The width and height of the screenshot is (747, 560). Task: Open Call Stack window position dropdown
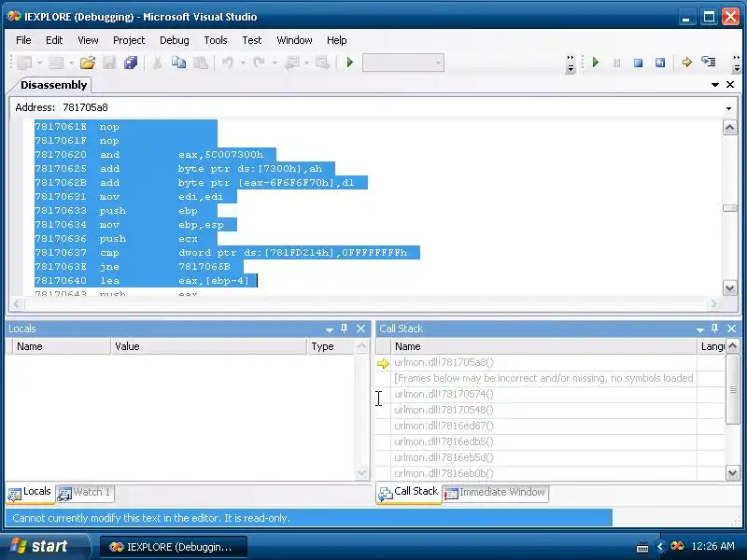coord(699,329)
